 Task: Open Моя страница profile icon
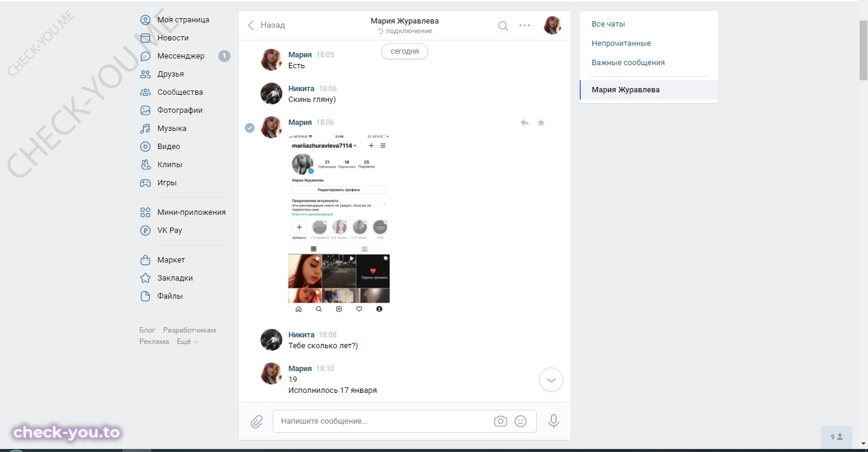[145, 20]
